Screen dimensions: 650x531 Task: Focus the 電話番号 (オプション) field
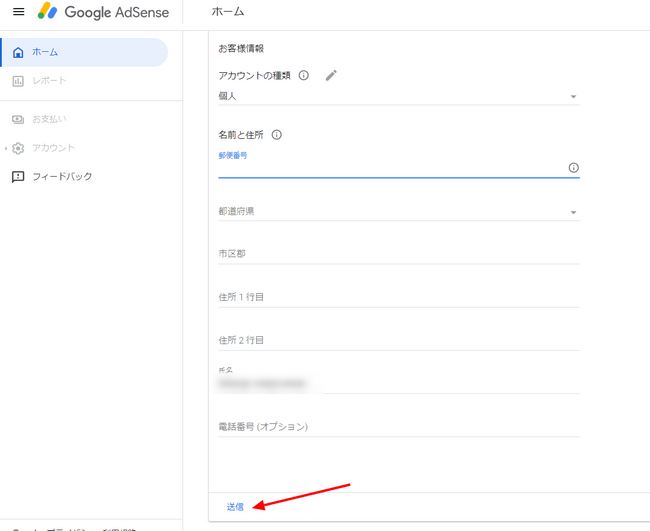click(399, 427)
